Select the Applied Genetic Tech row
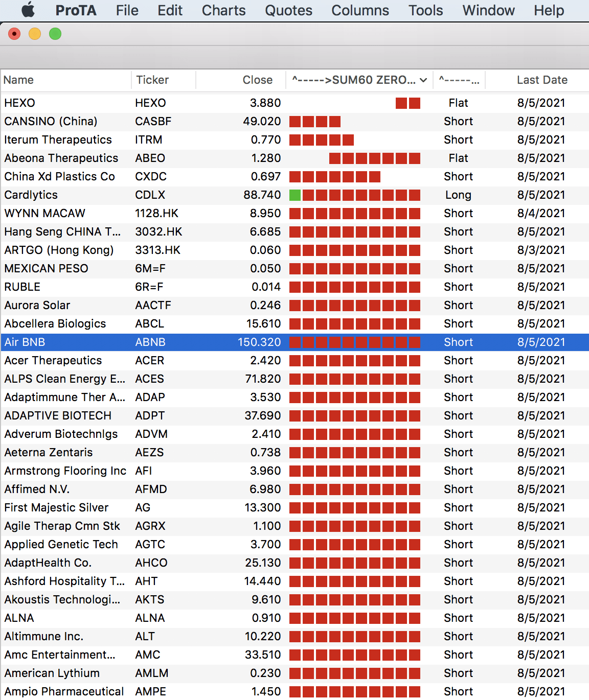Screen dimensions: 589x700 294,544
